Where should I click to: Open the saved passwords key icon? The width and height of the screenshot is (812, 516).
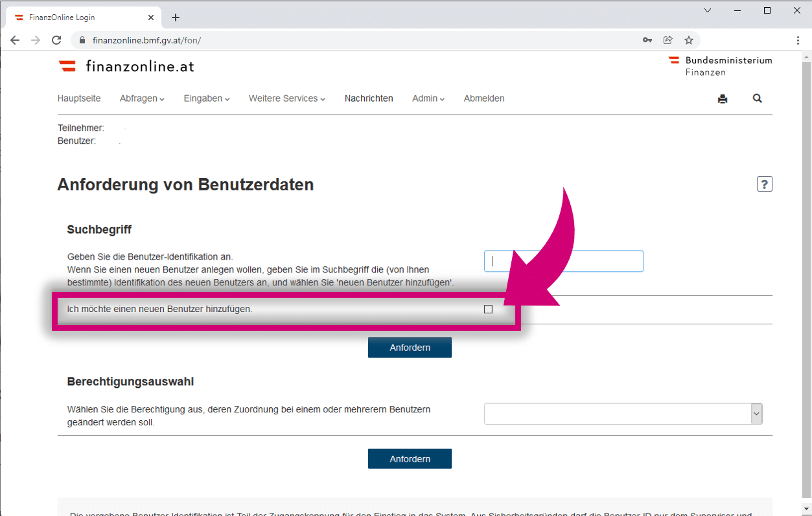[647, 40]
